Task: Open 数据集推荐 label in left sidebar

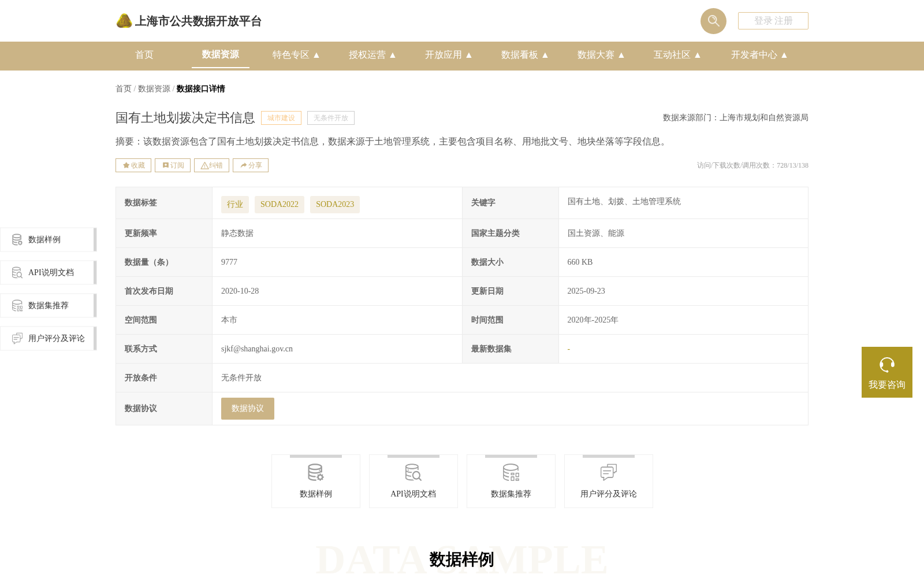Action: 49,306
